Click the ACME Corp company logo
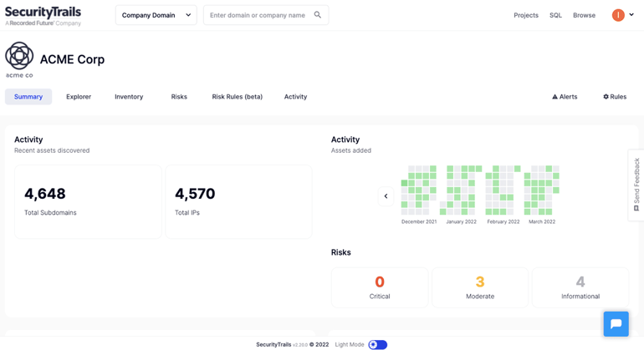 tap(19, 59)
